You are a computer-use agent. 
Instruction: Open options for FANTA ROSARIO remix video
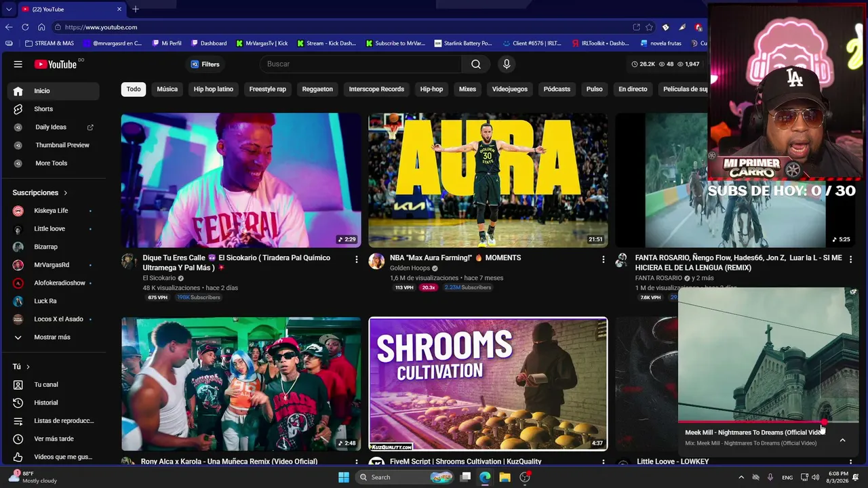pos(850,259)
